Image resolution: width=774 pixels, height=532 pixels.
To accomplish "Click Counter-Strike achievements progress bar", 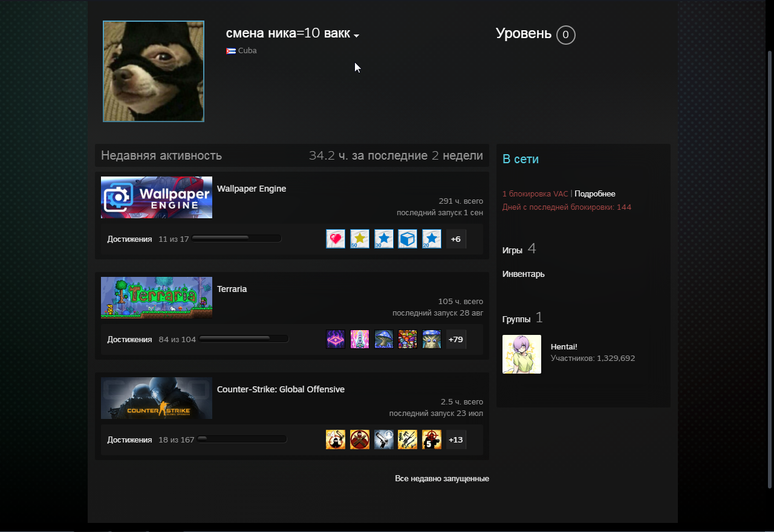I will pos(242,439).
